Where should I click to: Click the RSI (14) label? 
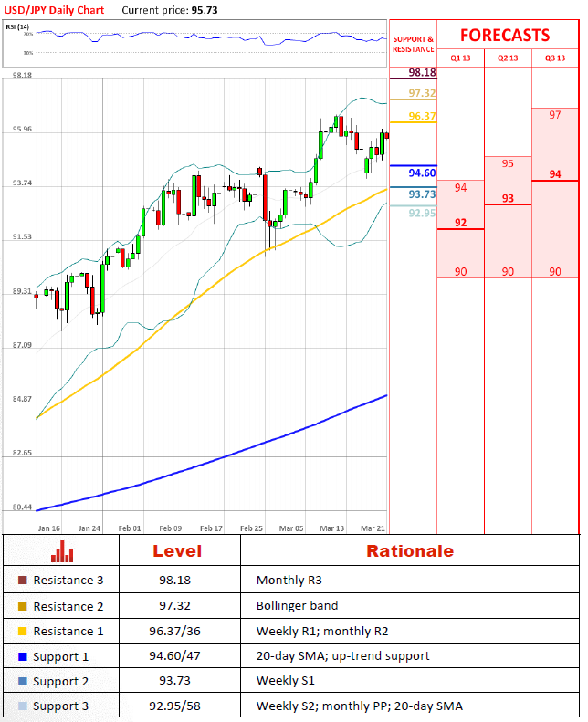tap(17, 26)
